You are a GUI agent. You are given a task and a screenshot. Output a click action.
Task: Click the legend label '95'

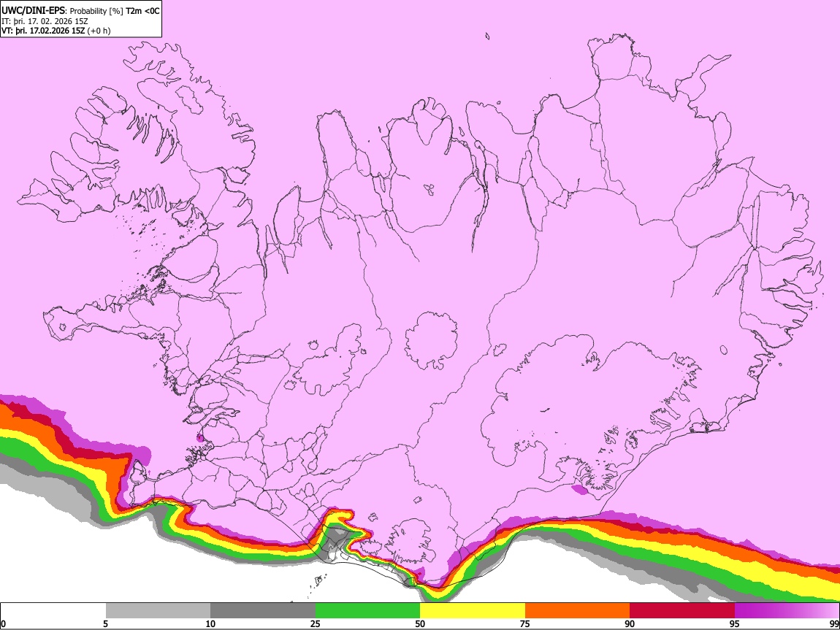pos(735,624)
